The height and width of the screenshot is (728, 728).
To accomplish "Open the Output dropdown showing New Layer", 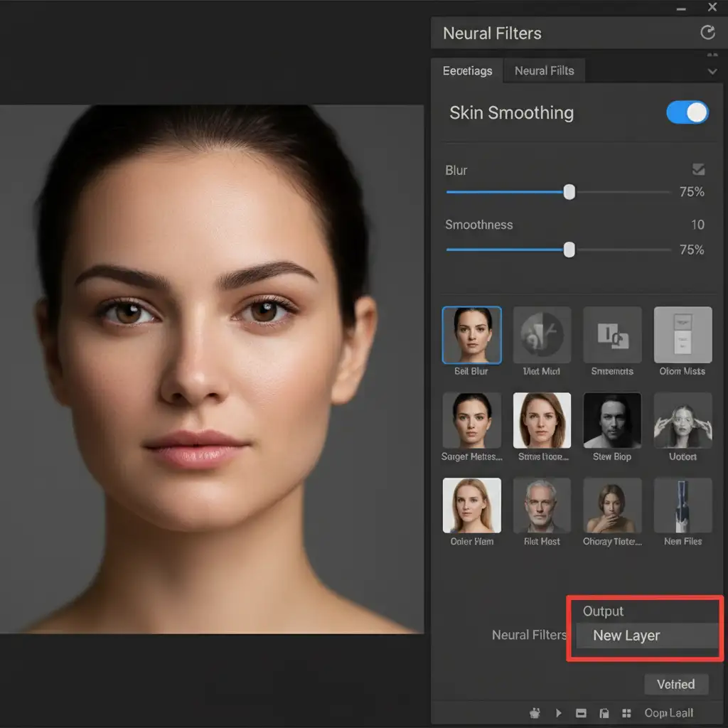I will pyautogui.click(x=646, y=636).
